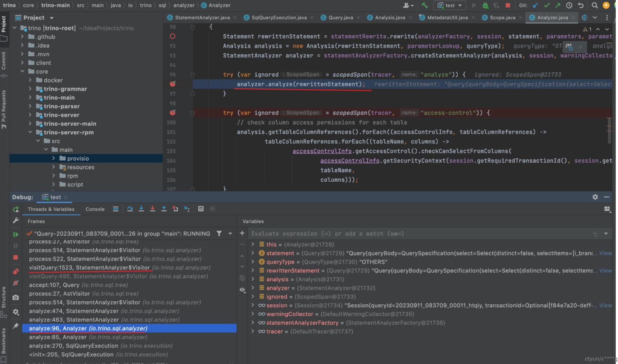The image size is (618, 364).
Task: Select the resources folder in tree
Action: point(80,167)
